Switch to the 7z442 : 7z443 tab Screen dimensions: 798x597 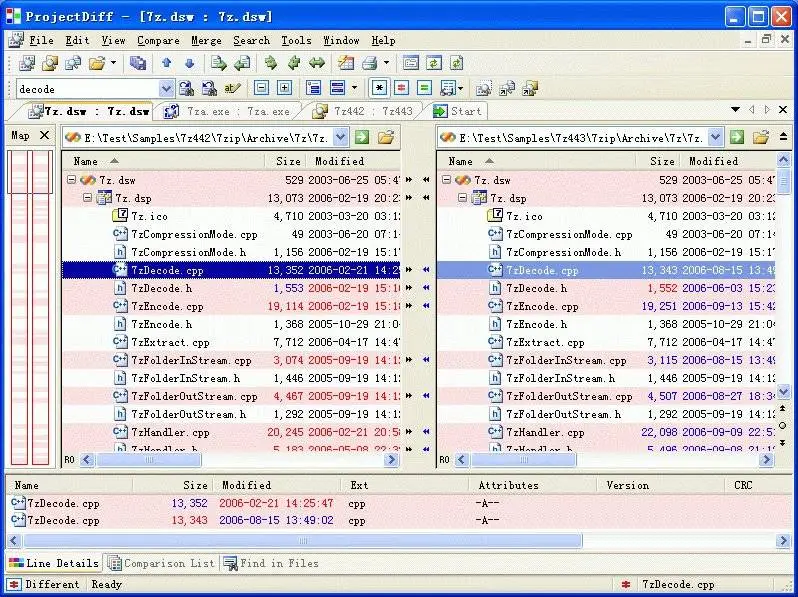pyautogui.click(x=365, y=111)
